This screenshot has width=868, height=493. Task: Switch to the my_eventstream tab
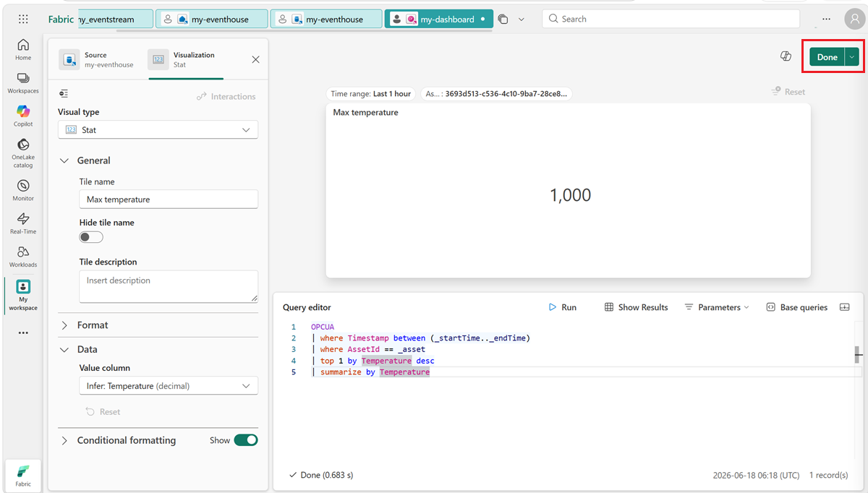[114, 20]
